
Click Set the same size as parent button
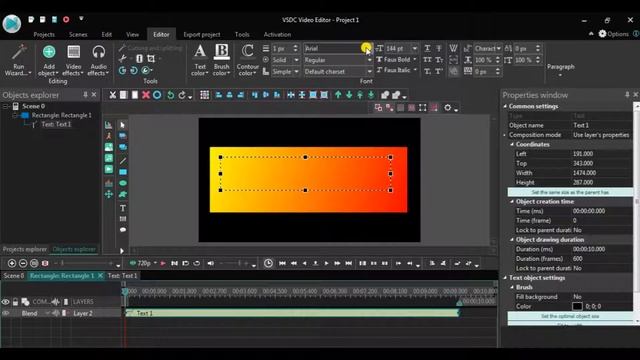[x=570, y=192]
